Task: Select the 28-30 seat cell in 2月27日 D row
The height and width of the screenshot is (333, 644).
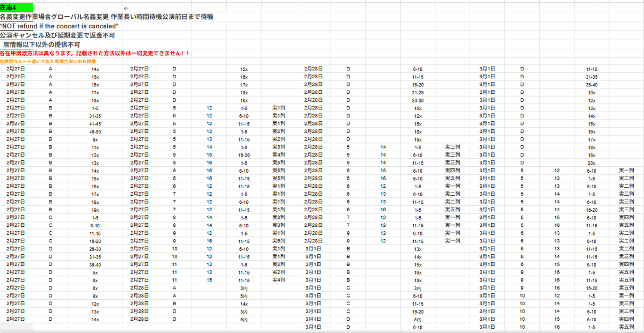Action: pyautogui.click(x=94, y=248)
